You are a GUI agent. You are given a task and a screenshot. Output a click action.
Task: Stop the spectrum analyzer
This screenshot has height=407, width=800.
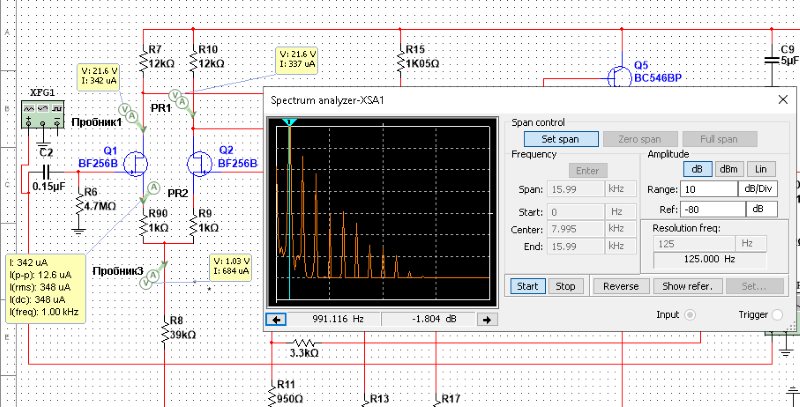coord(566,286)
